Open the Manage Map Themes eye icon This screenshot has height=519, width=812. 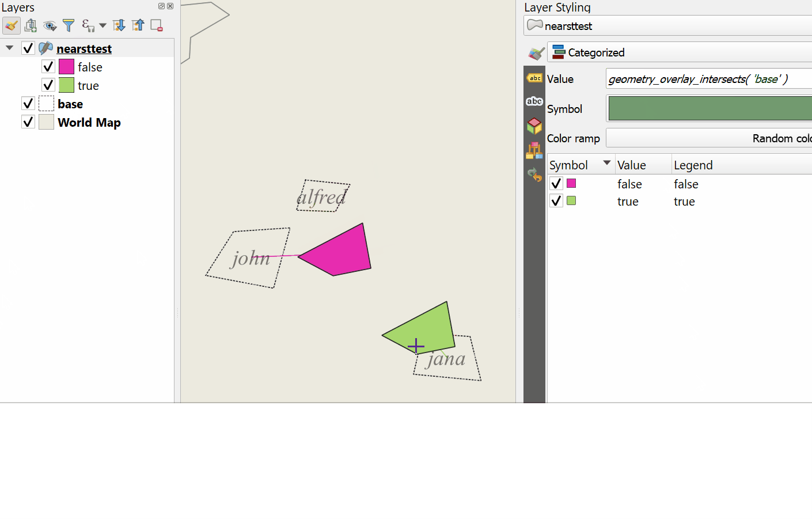(x=50, y=25)
